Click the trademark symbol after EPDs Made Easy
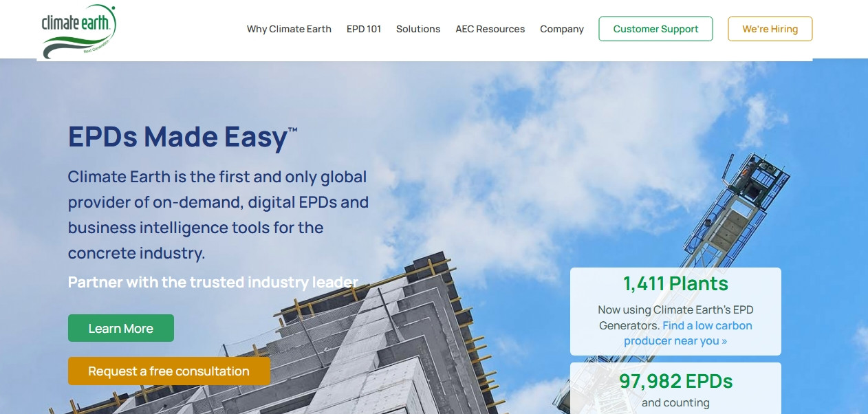The height and width of the screenshot is (414, 868). click(294, 128)
